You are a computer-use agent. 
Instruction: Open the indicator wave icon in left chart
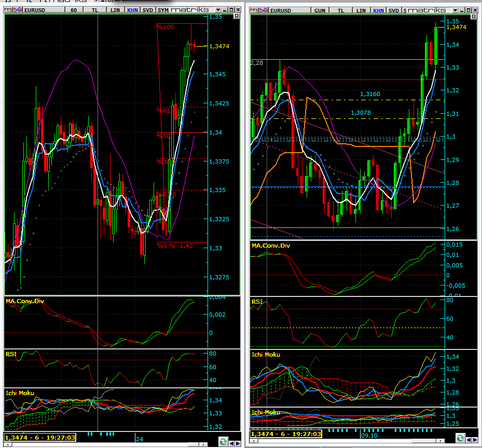[x=17, y=10]
